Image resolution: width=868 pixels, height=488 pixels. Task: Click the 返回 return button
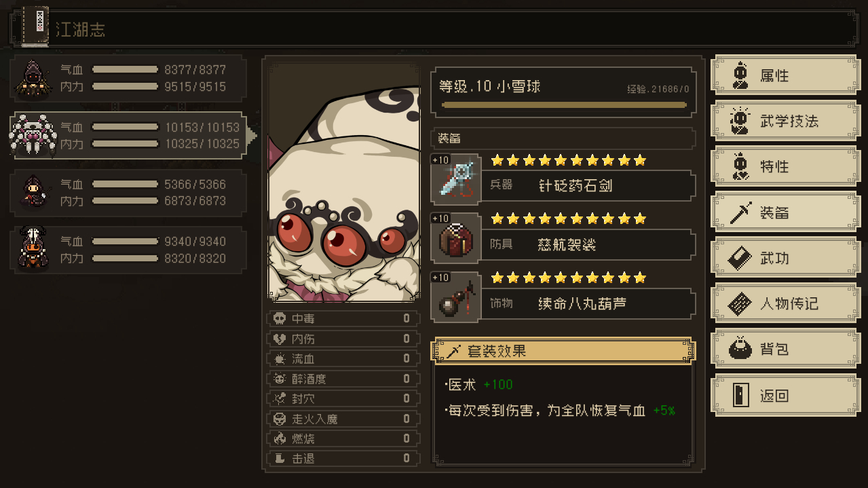(x=785, y=395)
